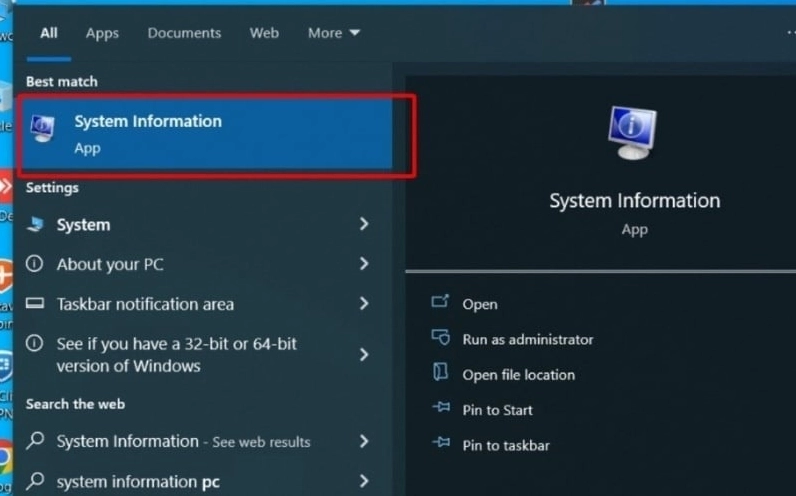The width and height of the screenshot is (796, 496).
Task: Switch to the Documents tab
Action: 184,33
